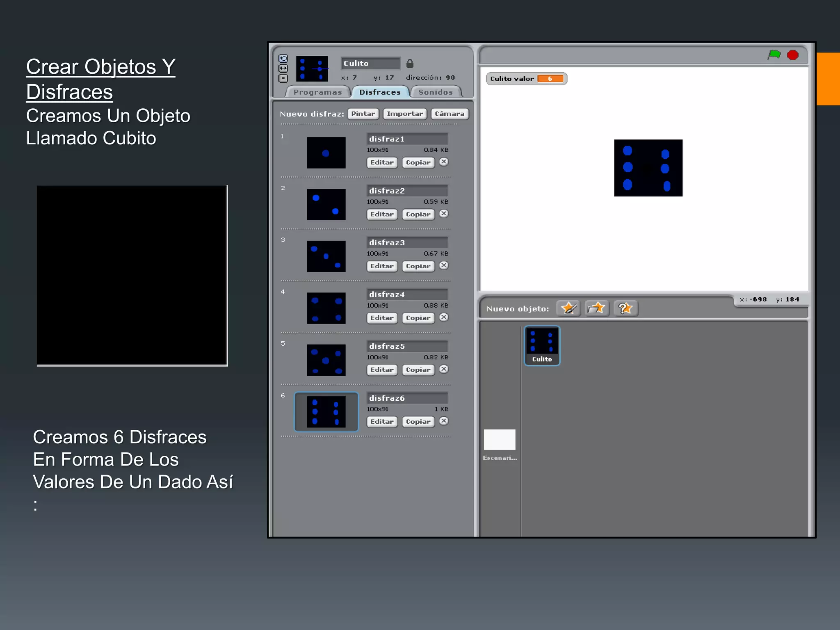Screen dimensions: 840x630
Task: Select the can-rotate rotation style button
Action: [x=283, y=58]
